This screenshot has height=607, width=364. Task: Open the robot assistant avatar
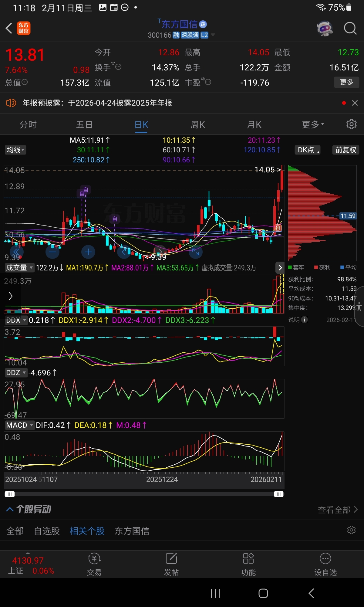pos(325,29)
